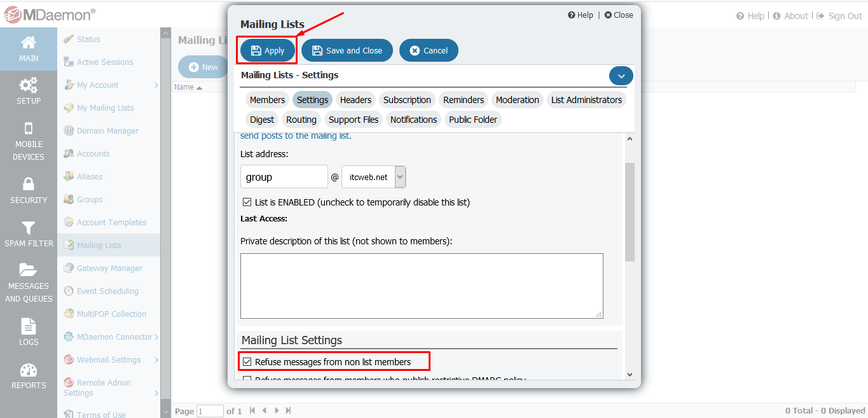Switch to the Support Files tab
The width and height of the screenshot is (868, 418).
[x=354, y=120]
